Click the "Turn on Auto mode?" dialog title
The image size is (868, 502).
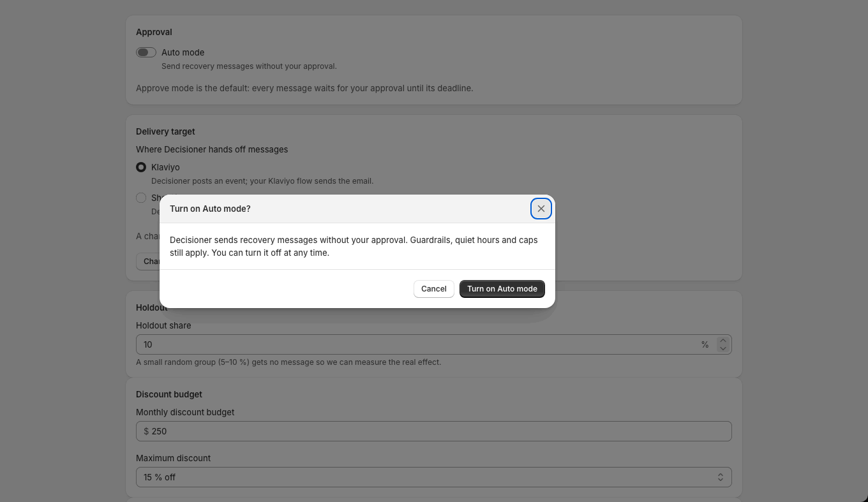210,209
